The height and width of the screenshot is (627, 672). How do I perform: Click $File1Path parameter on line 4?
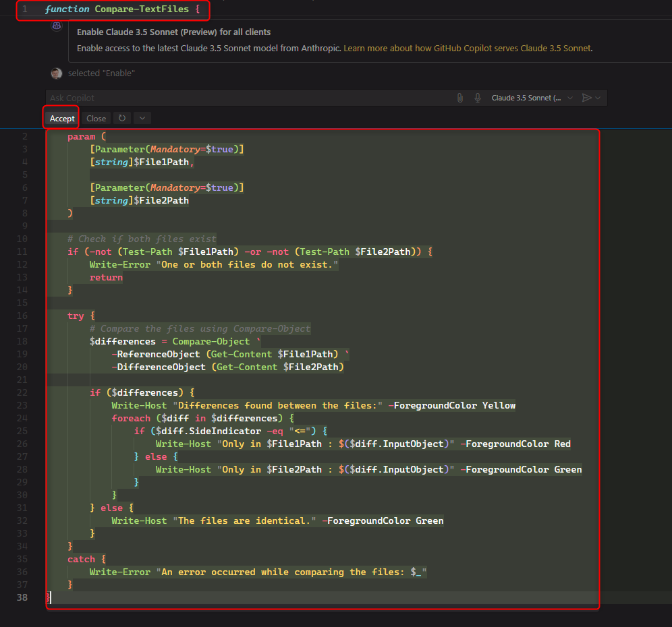click(x=161, y=162)
